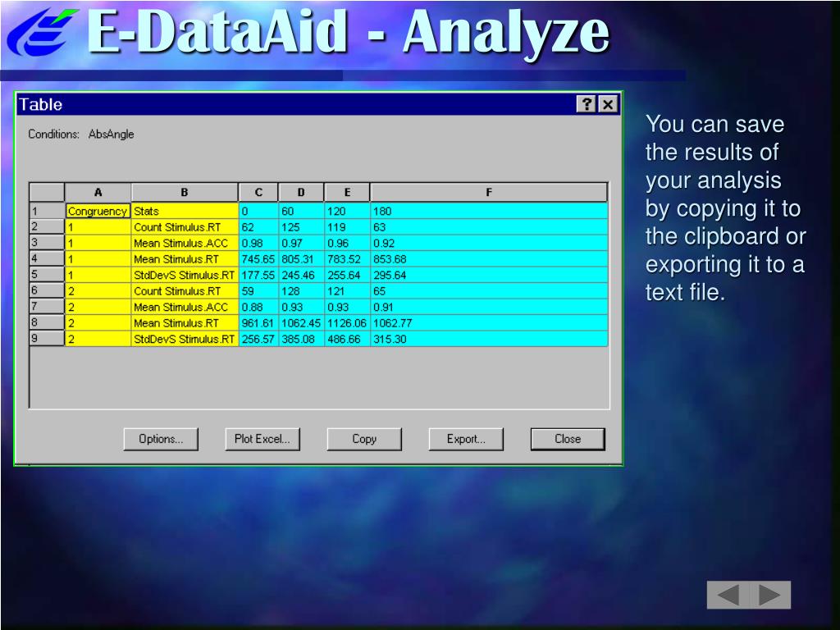The image size is (840, 630).
Task: Close the Table dialog with the X button
Action: point(608,104)
